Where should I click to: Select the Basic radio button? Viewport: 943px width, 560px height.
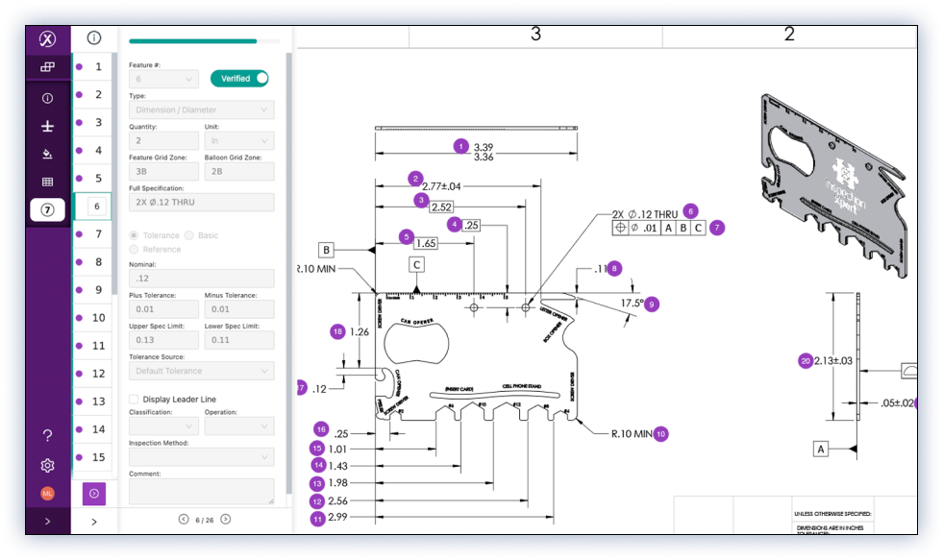coord(188,235)
